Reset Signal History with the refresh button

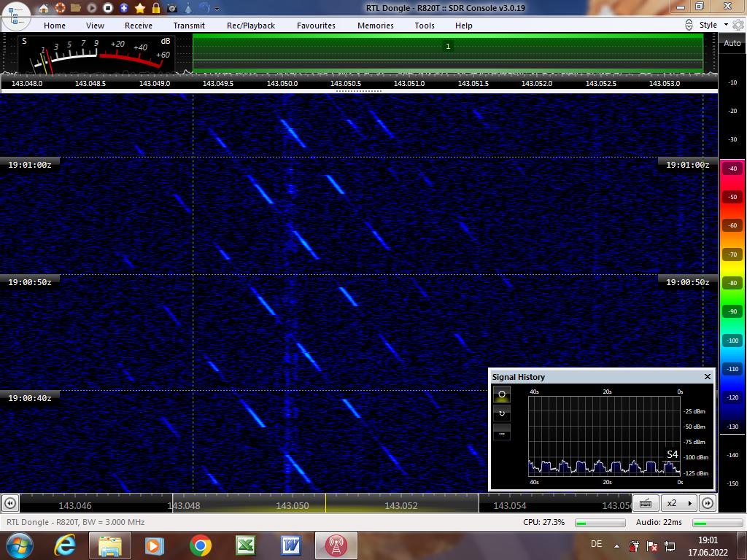coord(502,413)
